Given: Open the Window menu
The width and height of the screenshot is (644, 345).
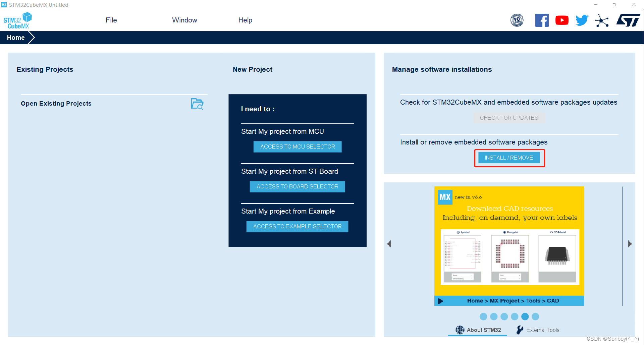Looking at the screenshot, I should 184,20.
